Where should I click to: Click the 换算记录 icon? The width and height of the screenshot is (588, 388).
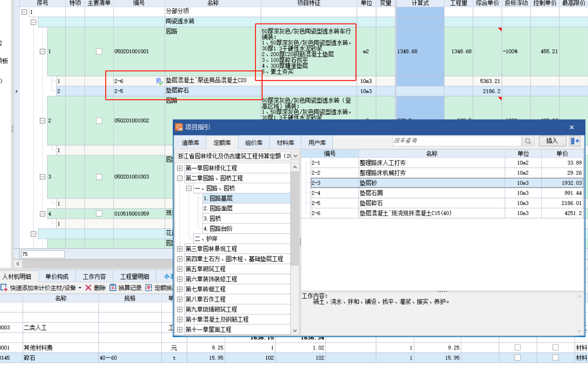[x=113, y=287]
